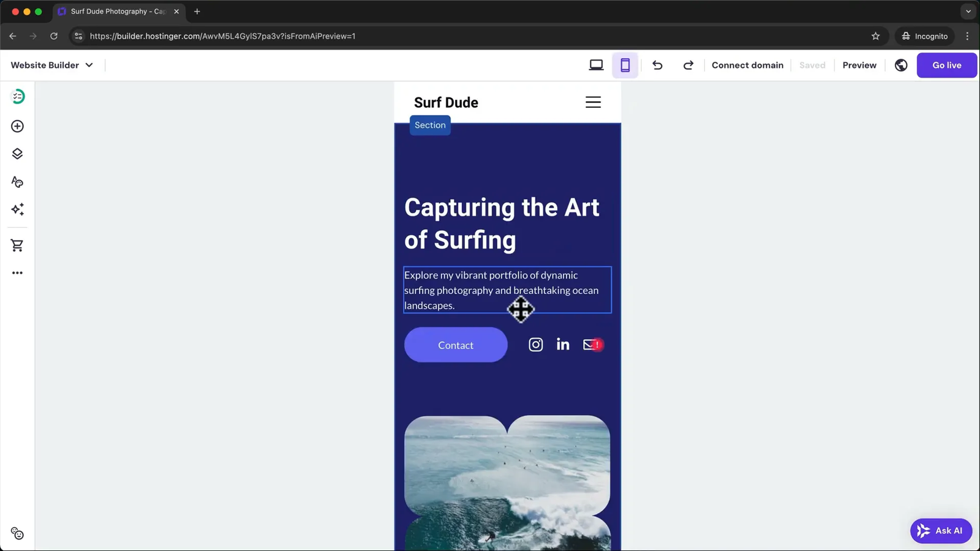Bookmark this page with the star icon
The width and height of the screenshot is (980, 551).
coord(875,36)
